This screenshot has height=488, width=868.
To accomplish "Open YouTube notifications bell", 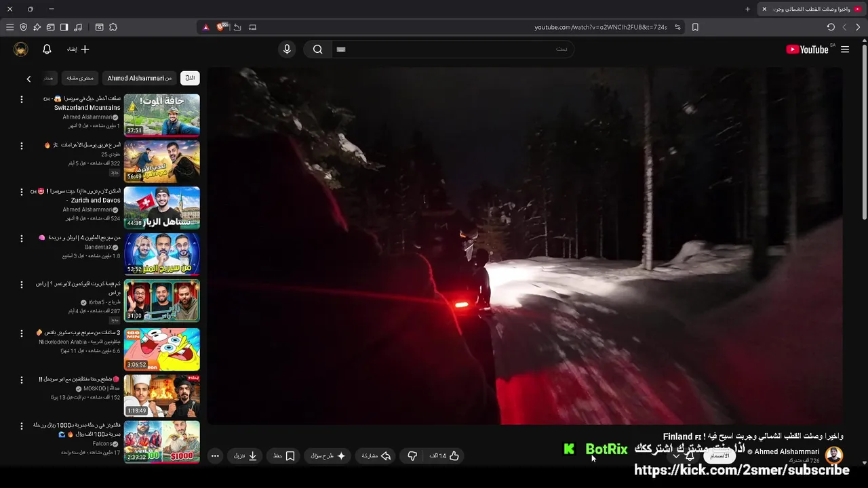I will [47, 49].
